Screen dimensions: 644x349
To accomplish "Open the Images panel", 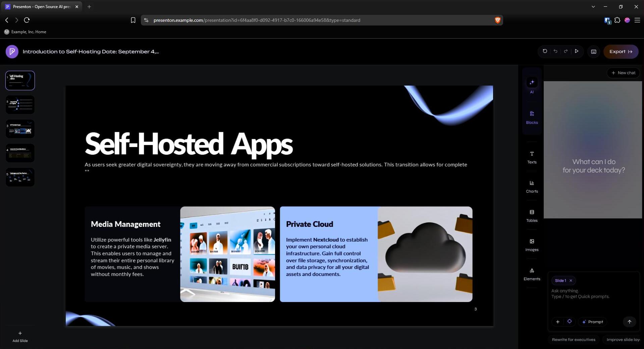I will click(532, 245).
